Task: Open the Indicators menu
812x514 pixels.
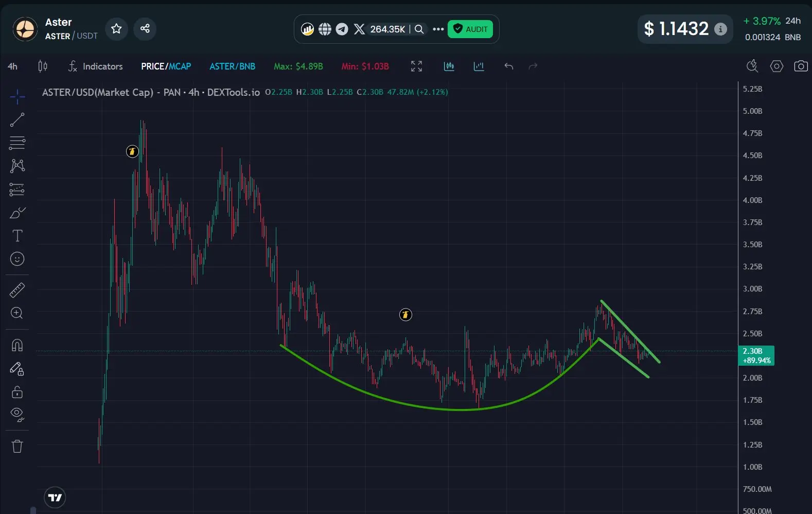Action: tap(96, 66)
